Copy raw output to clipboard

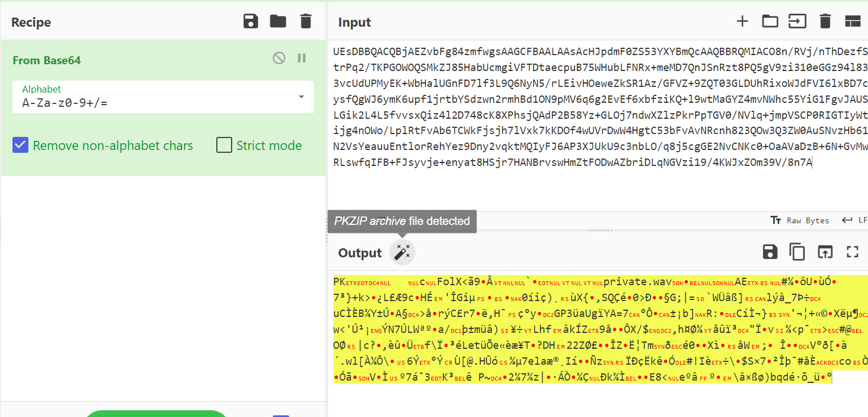coord(798,252)
